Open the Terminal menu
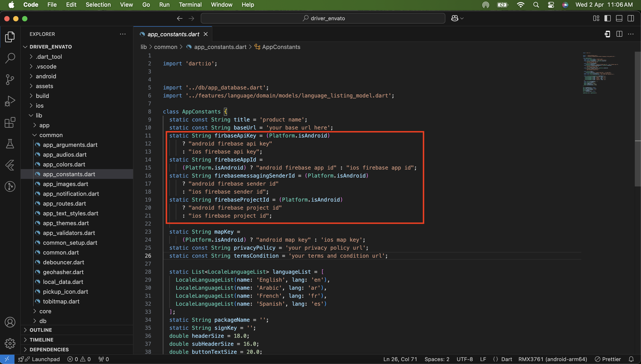The height and width of the screenshot is (364, 641). pos(190,4)
